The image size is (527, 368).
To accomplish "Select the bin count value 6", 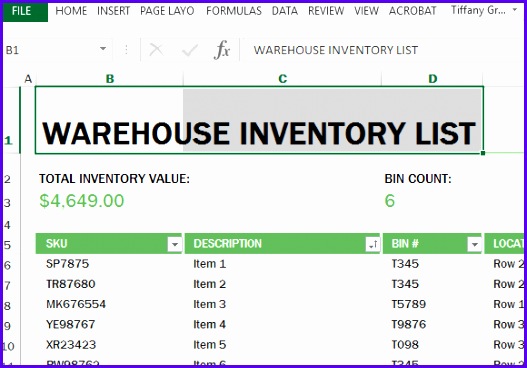I will 390,201.
